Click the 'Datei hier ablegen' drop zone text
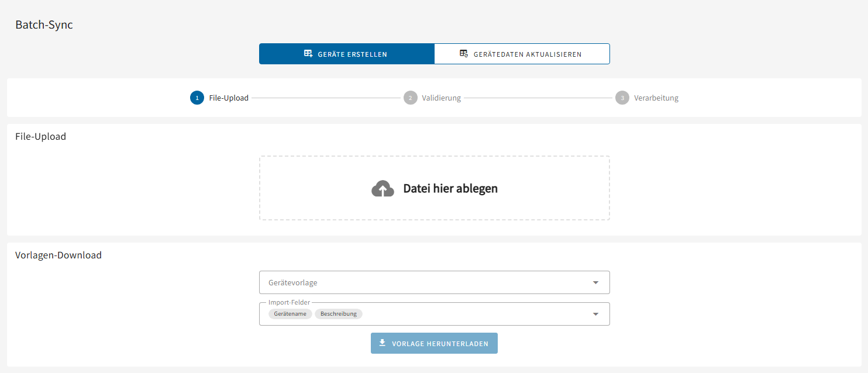 (x=450, y=188)
